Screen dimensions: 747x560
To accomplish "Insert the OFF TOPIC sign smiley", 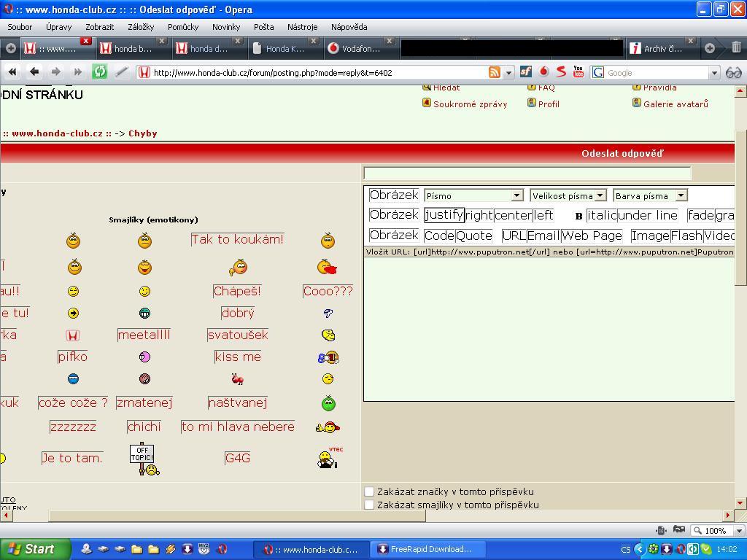I will tap(144, 459).
